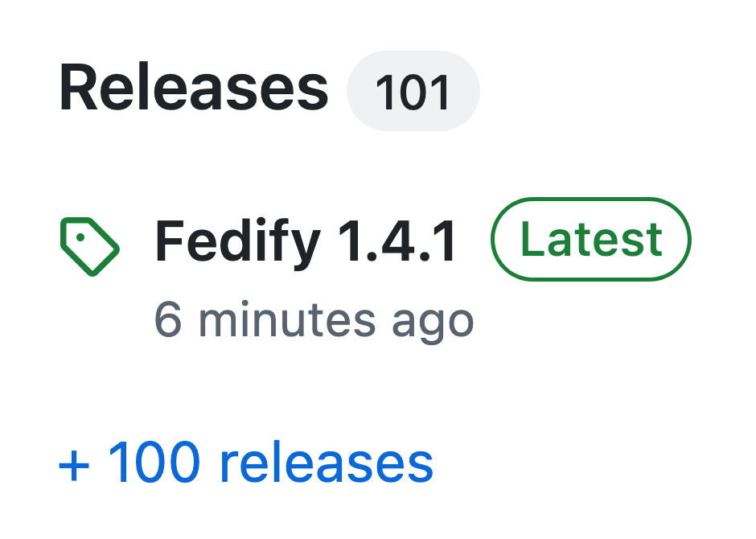756x539 pixels.
Task: Click the gray pill showing release count
Action: (x=413, y=91)
